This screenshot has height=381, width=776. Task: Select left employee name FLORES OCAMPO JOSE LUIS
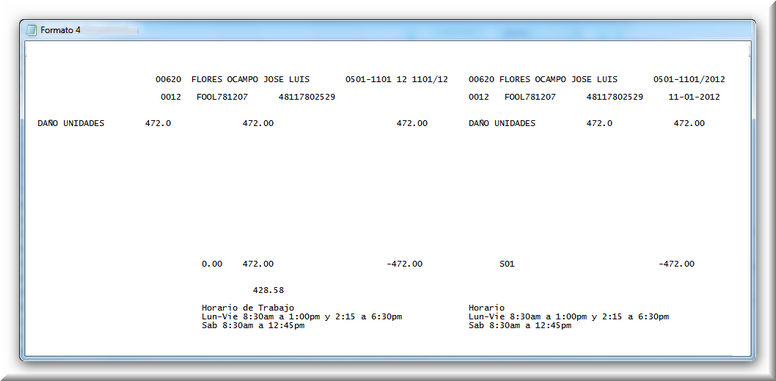pyautogui.click(x=250, y=79)
